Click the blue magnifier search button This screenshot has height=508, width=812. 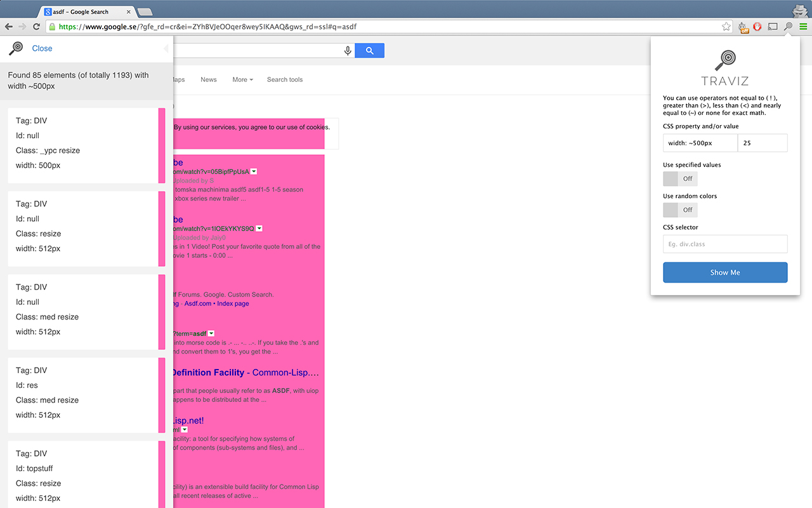point(370,50)
